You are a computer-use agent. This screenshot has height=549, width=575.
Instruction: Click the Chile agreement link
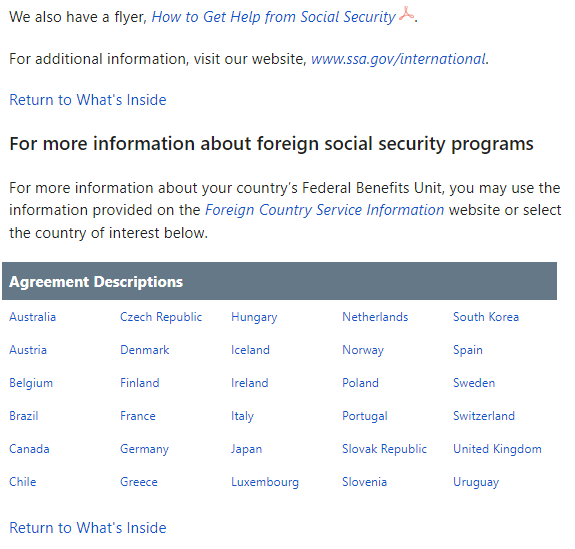coord(23,482)
